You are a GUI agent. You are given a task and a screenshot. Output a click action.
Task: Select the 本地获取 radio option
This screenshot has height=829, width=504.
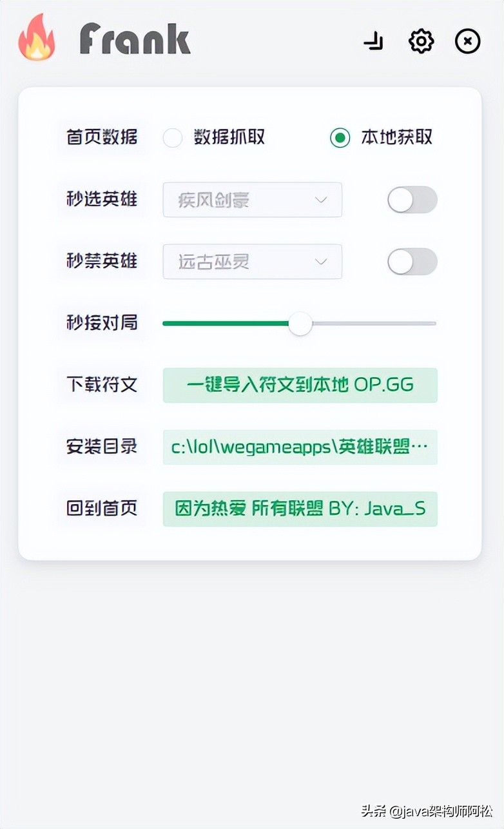[340, 137]
